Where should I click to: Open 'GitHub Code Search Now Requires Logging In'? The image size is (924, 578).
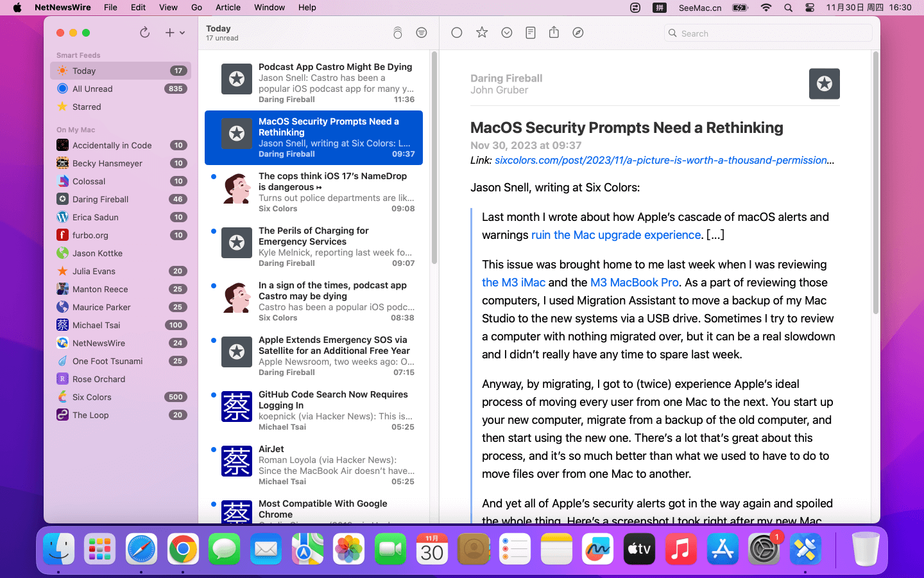[x=314, y=410]
